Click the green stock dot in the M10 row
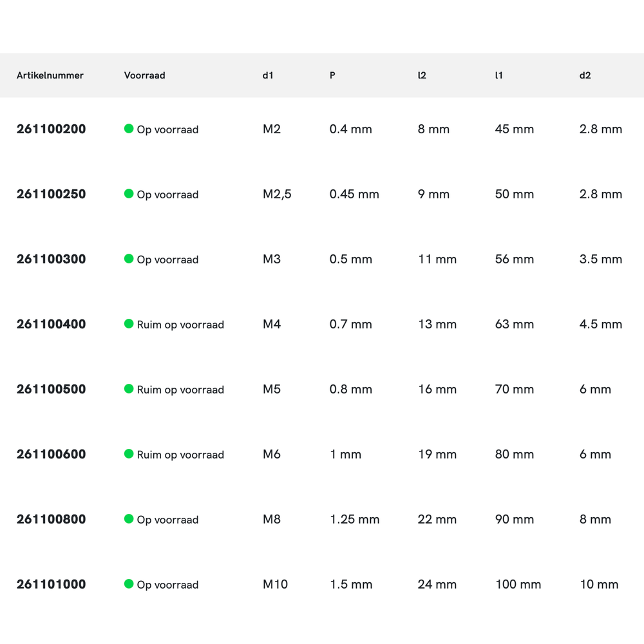This screenshot has width=644, height=644. click(x=129, y=584)
